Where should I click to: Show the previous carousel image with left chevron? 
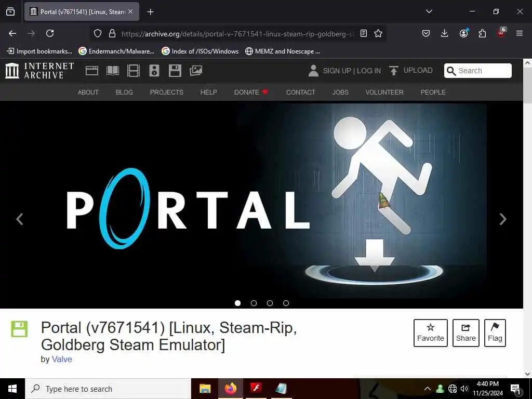coord(20,219)
